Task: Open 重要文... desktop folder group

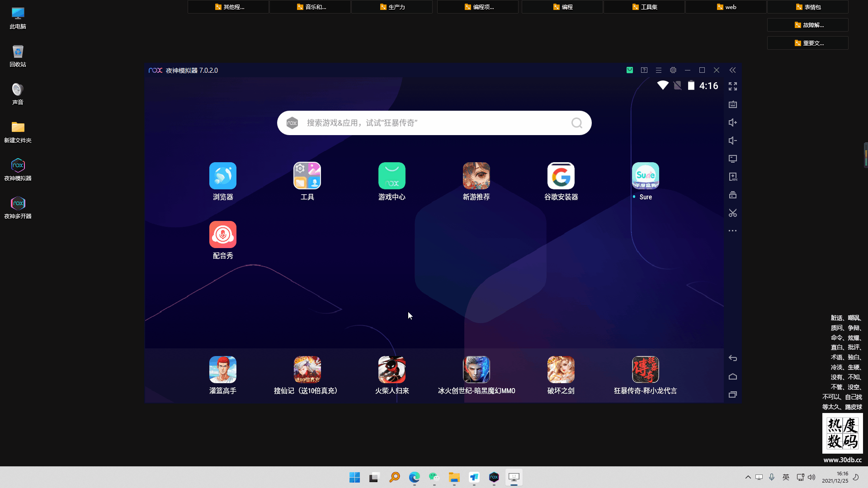Action: point(808,43)
